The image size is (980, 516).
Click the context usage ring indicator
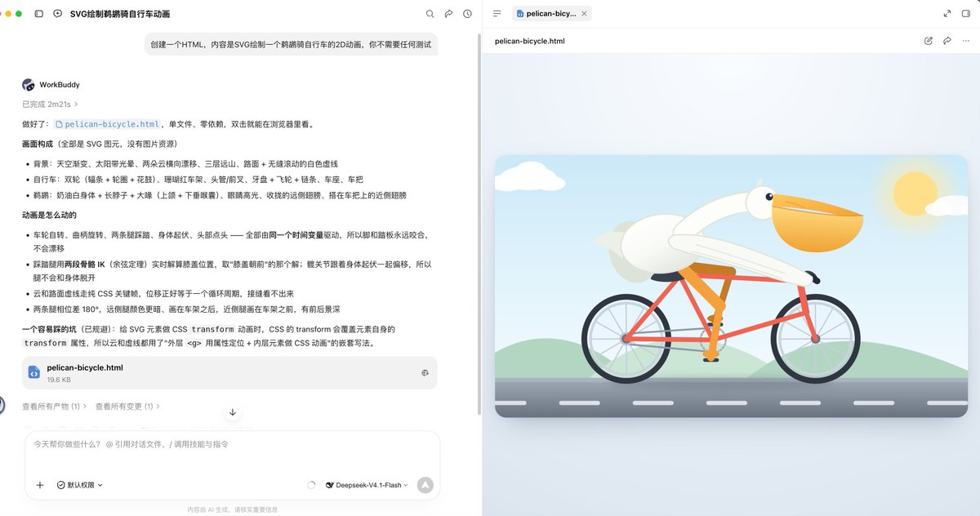(x=311, y=485)
